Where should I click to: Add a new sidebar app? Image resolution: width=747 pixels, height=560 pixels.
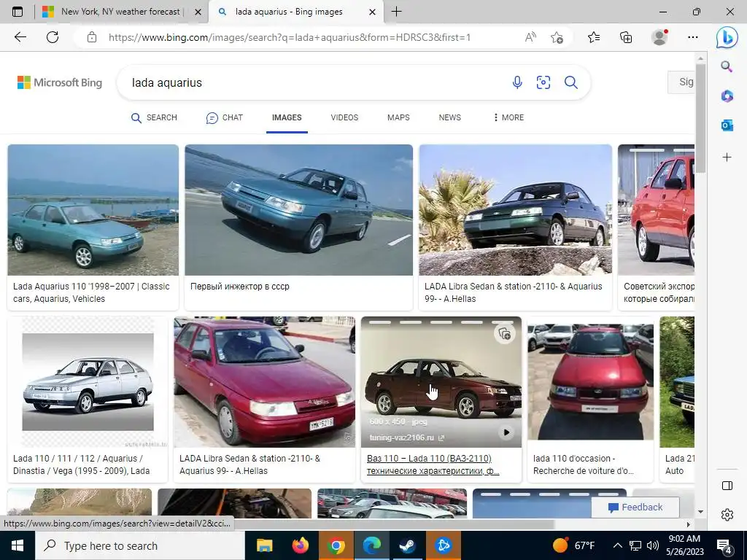coord(727,157)
